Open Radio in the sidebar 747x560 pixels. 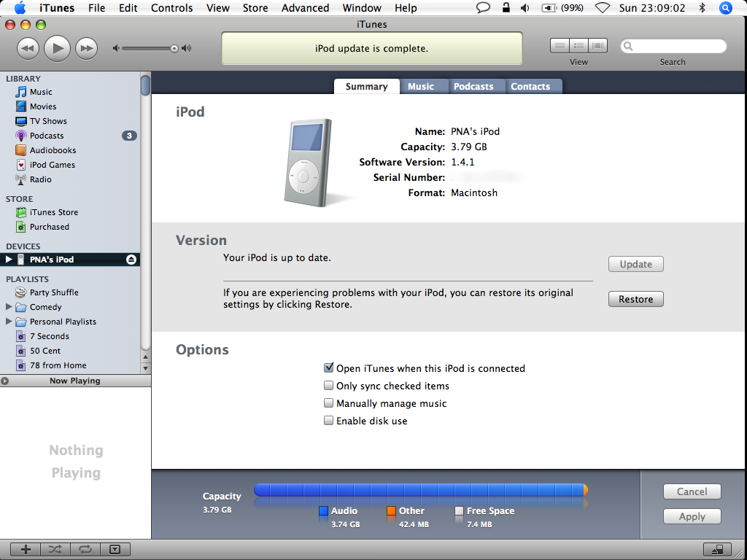[x=41, y=179]
